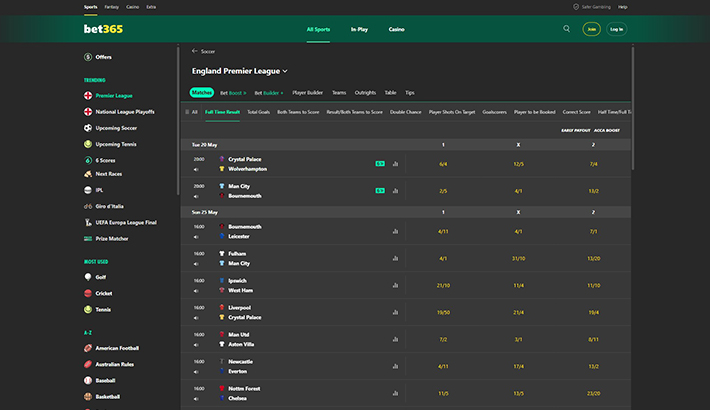Go back using the Soccer arrow
710x410 pixels.
(x=194, y=51)
